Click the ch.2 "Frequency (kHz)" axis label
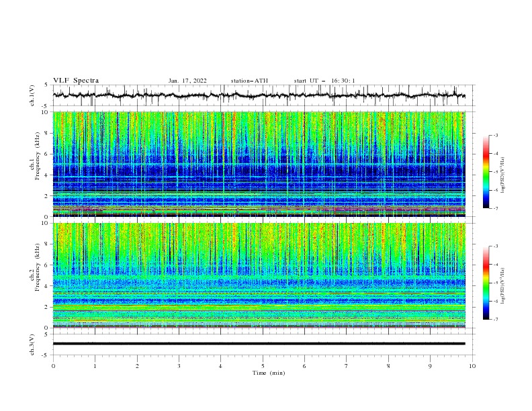The width and height of the screenshot is (532, 411). pos(38,267)
